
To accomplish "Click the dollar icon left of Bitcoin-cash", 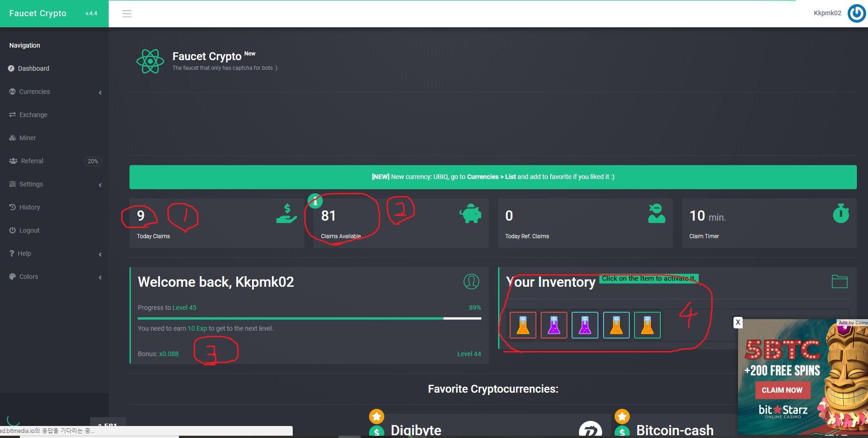I will click(622, 432).
